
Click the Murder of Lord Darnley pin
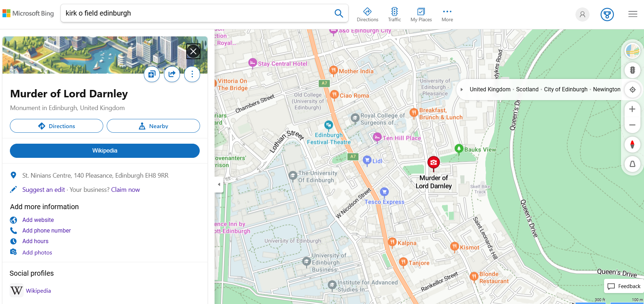pyautogui.click(x=433, y=163)
